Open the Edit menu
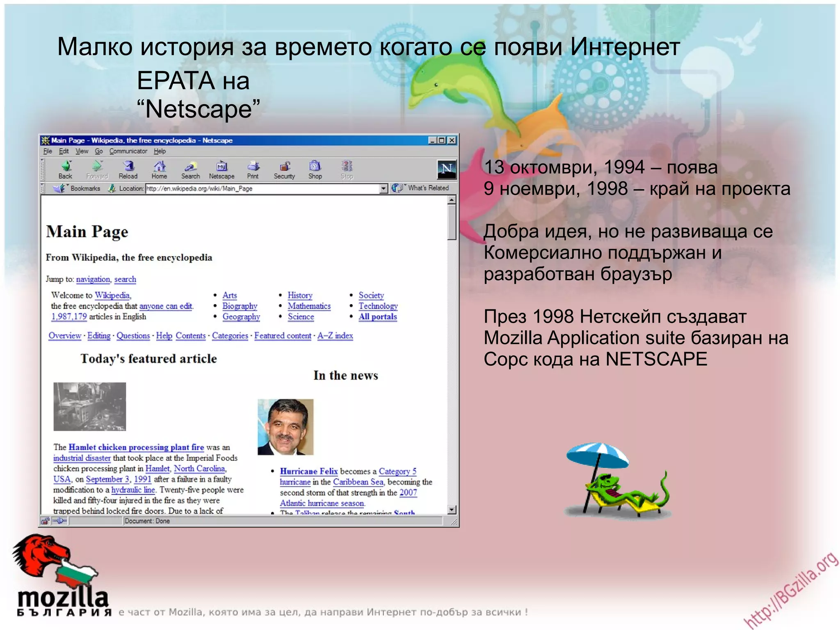This screenshot has height=630, width=840. 64,151
